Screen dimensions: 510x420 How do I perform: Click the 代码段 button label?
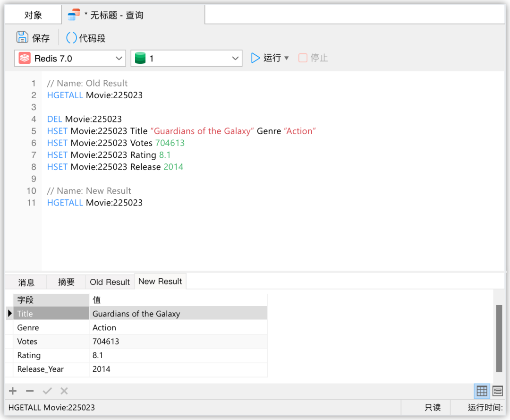coord(93,38)
